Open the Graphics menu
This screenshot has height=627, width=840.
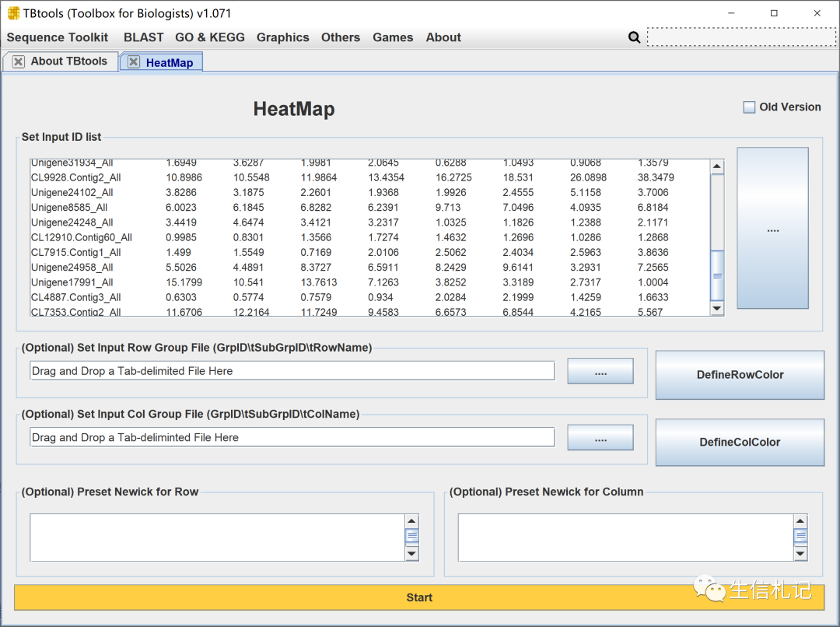pos(283,37)
